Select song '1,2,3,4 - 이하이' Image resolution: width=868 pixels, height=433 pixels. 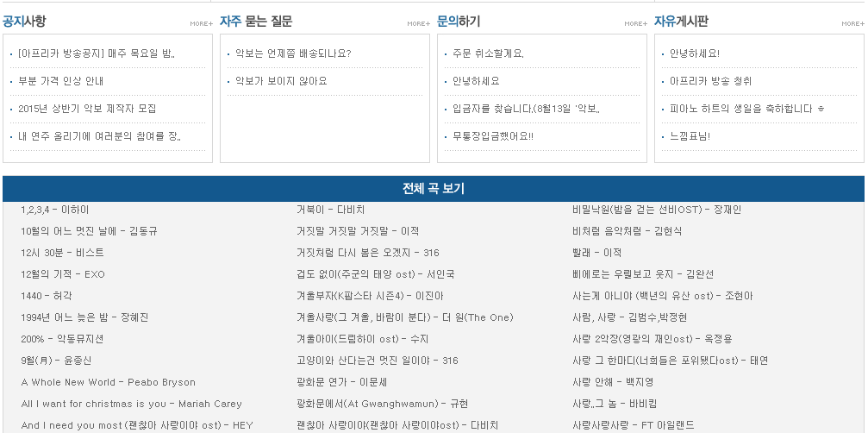click(55, 210)
